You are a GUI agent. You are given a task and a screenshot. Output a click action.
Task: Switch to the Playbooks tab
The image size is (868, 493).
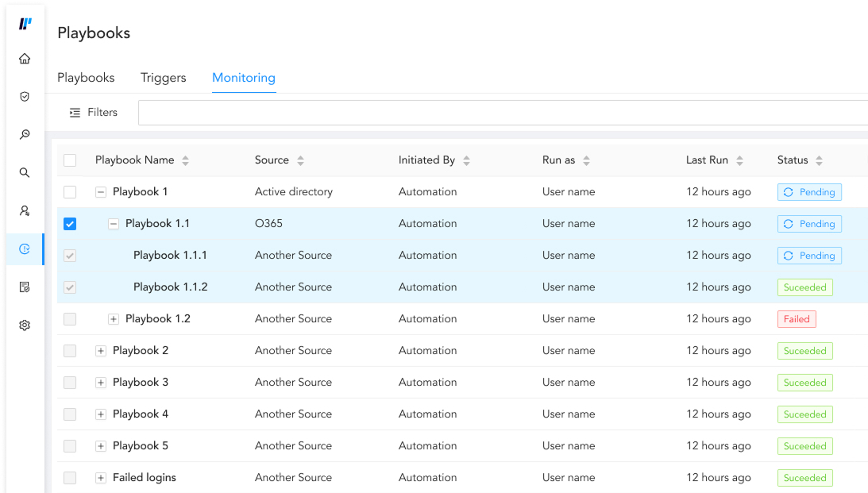click(x=86, y=78)
